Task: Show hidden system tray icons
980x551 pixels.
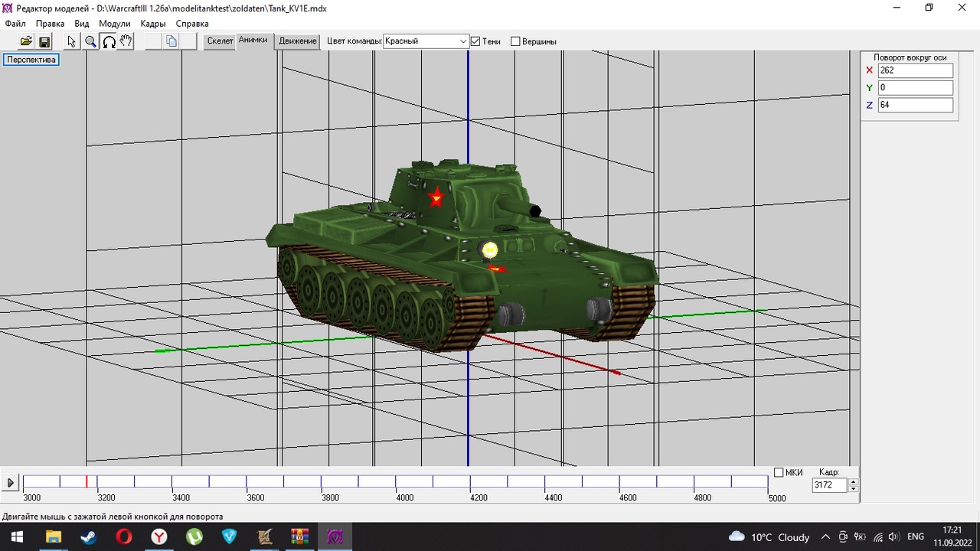Action: [825, 536]
